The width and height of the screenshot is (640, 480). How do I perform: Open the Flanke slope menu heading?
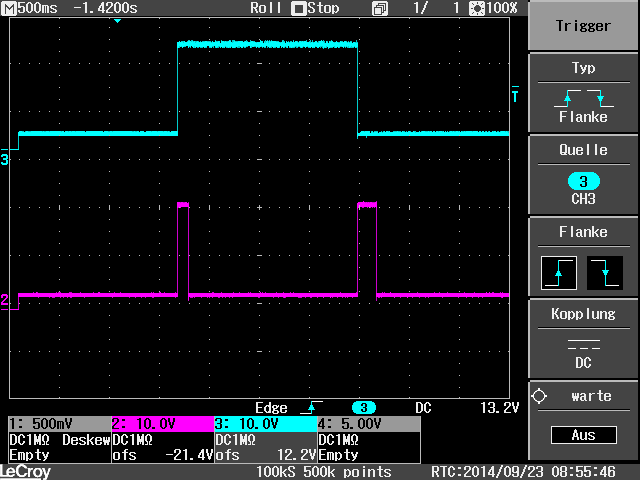point(583,232)
